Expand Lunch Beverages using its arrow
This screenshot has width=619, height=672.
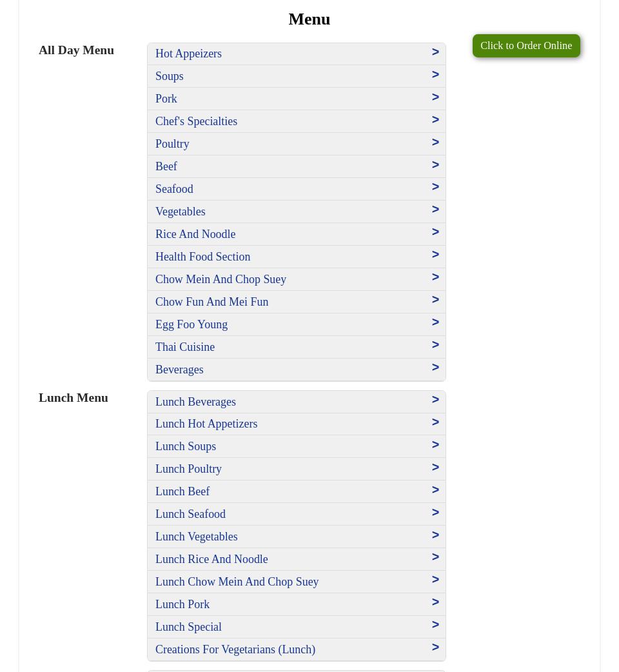pos(435,400)
